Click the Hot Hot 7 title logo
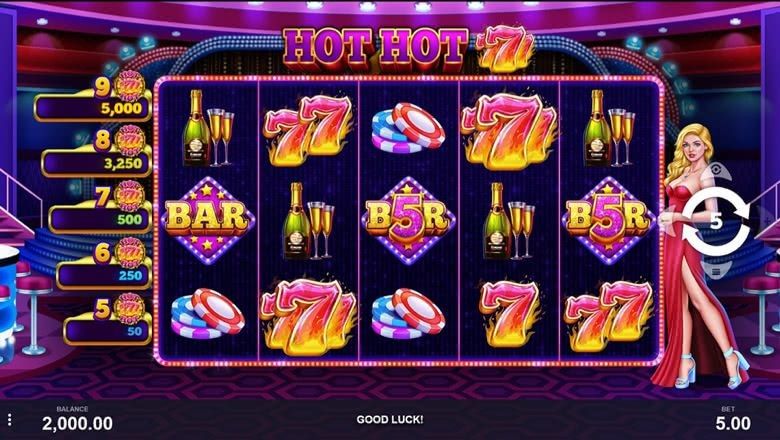 pos(409,49)
